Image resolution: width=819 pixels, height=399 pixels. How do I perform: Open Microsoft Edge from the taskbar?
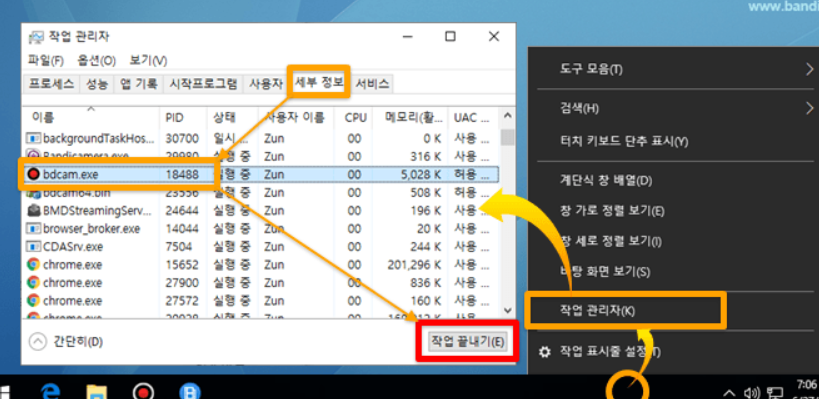(x=52, y=392)
